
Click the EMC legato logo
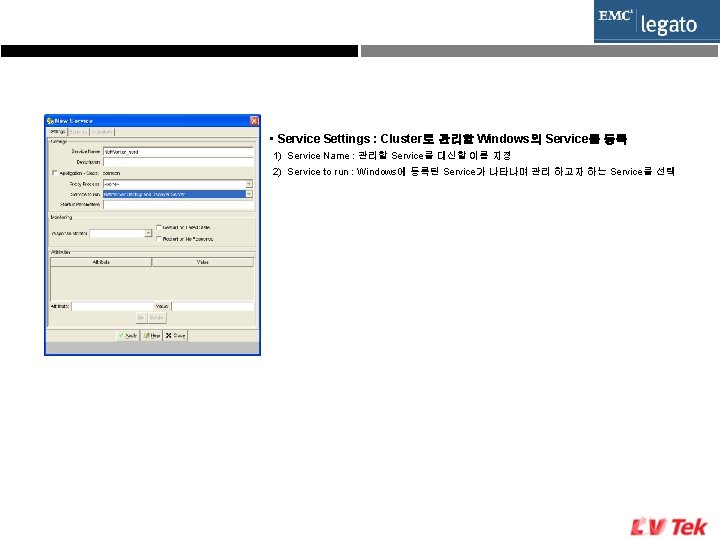(x=657, y=22)
